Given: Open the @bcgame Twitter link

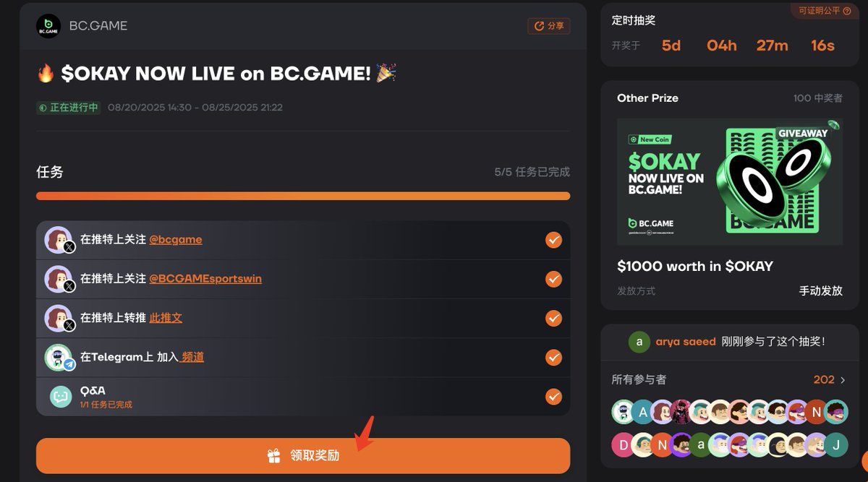Looking at the screenshot, I should [176, 240].
